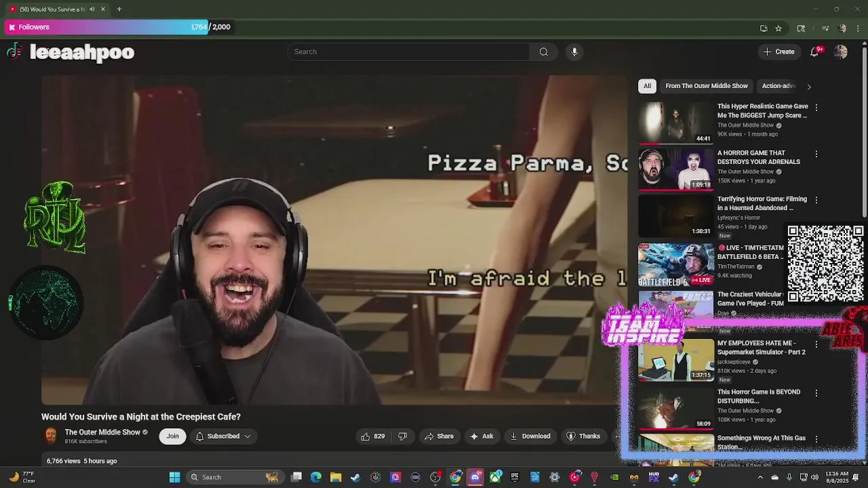Open Google Lens search icon in toolbar
The image size is (868, 488).
[x=801, y=28]
